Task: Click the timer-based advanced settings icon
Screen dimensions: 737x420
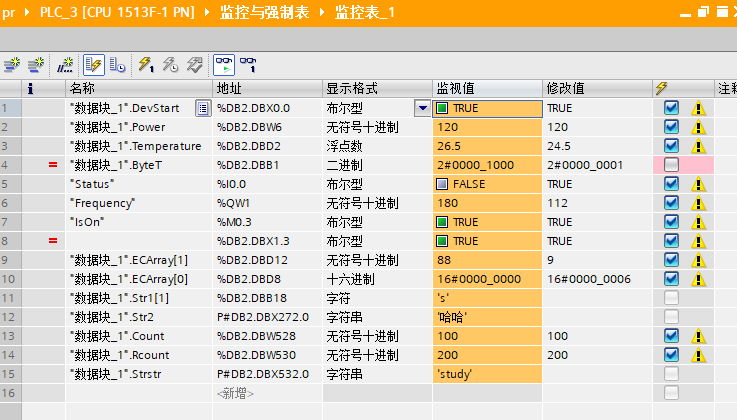Action: point(118,64)
